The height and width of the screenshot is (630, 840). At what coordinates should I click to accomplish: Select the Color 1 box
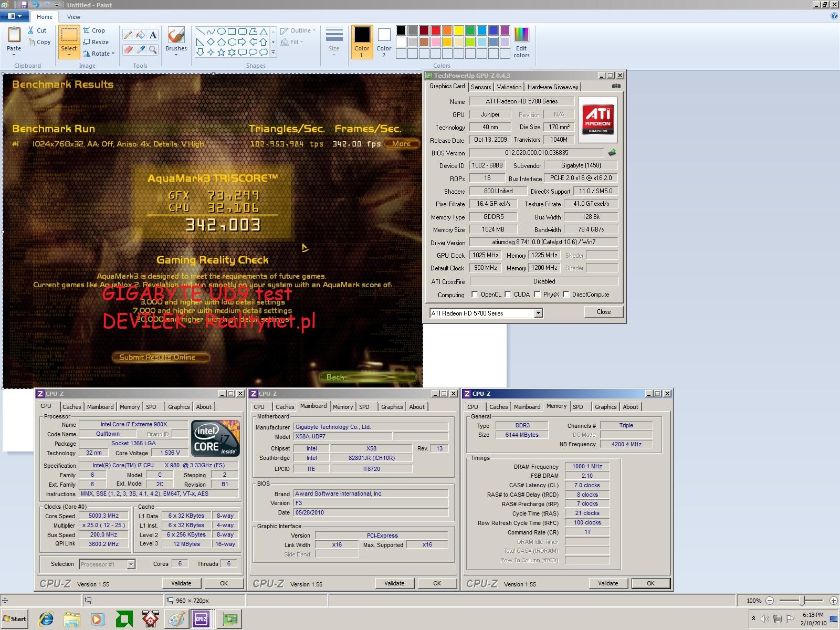[x=362, y=41]
